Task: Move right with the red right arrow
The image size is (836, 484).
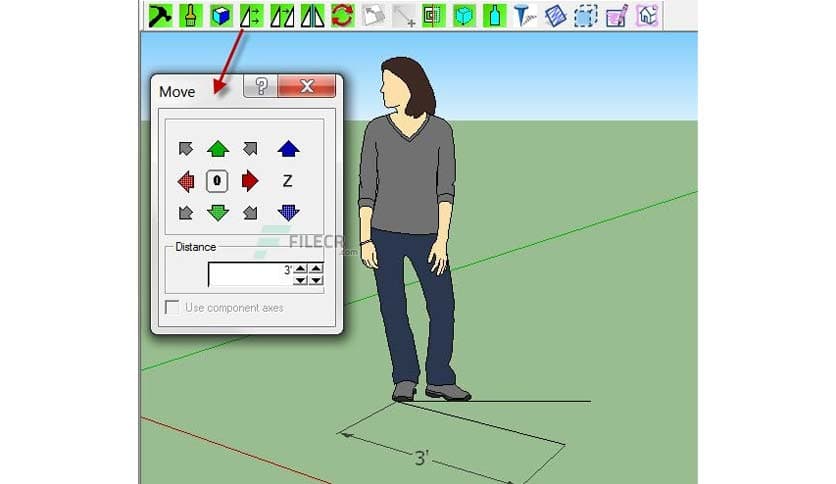Action: pyautogui.click(x=250, y=181)
